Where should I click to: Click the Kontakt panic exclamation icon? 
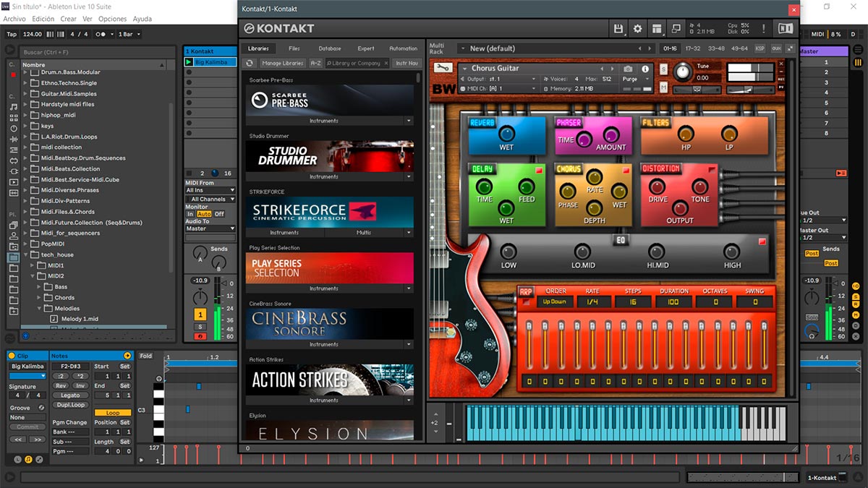tap(763, 29)
